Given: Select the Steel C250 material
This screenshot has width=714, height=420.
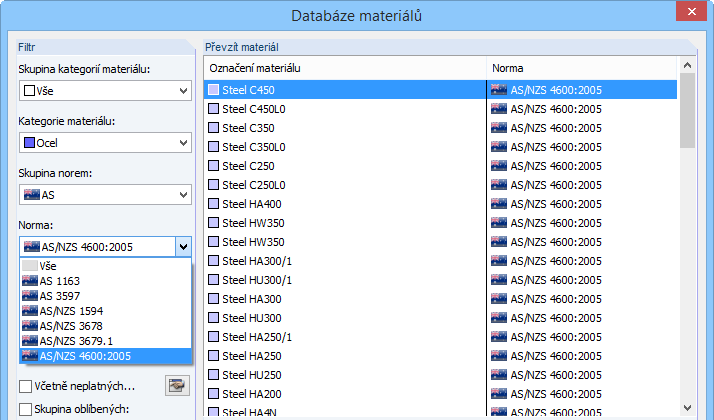Looking at the screenshot, I should point(440,166).
